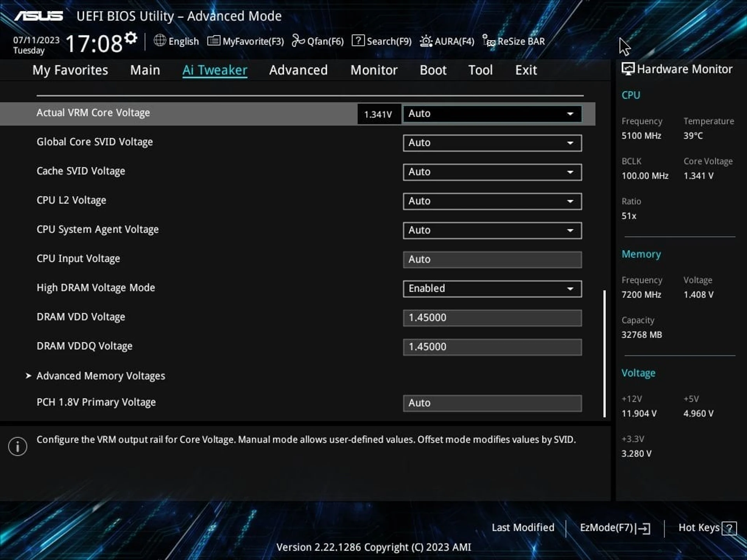Switch to the Boot tab

click(x=433, y=70)
